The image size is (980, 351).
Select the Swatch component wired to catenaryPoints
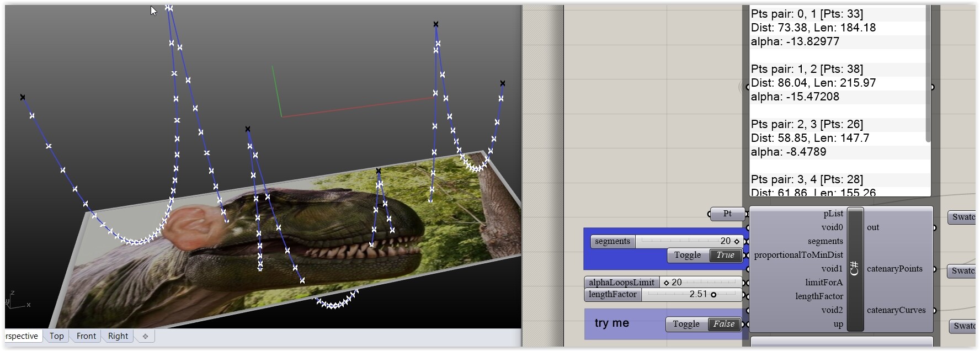click(963, 271)
